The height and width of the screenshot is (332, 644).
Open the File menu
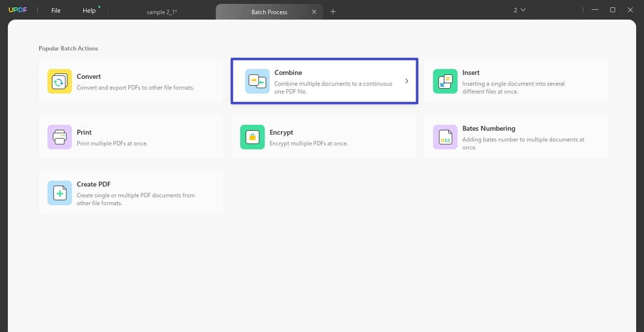pyautogui.click(x=56, y=10)
